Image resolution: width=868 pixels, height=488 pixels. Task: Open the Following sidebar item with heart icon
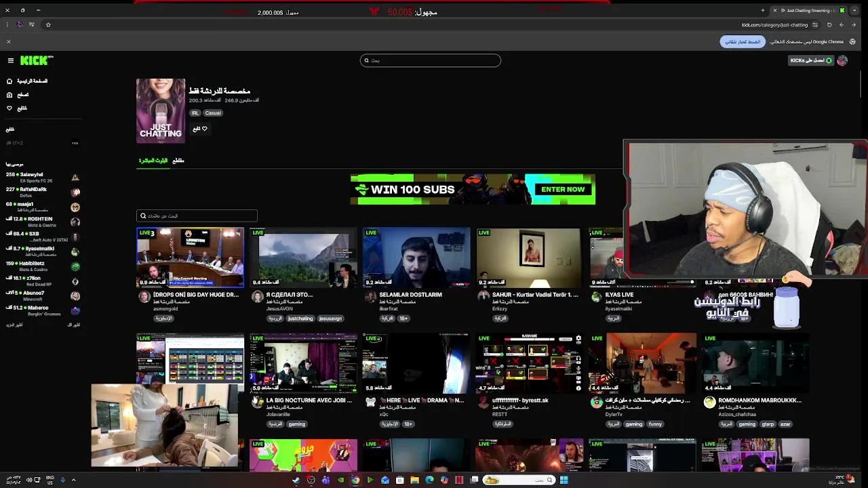[x=18, y=108]
